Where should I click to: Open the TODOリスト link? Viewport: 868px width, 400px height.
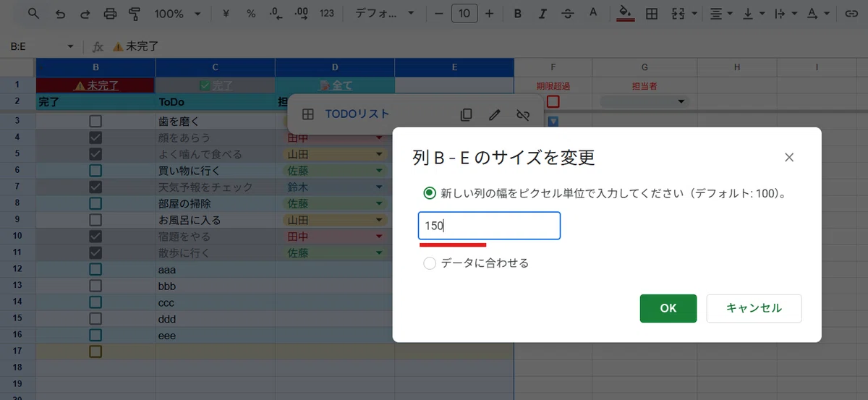357,114
